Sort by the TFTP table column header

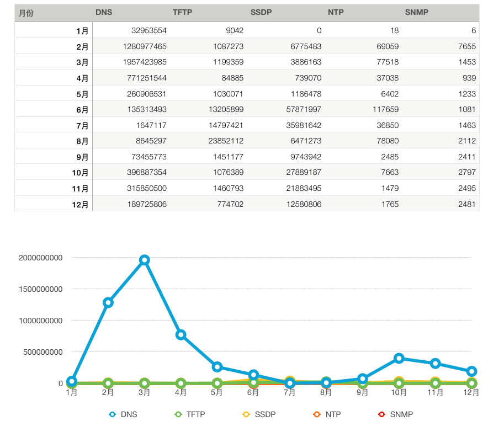pyautogui.click(x=182, y=13)
